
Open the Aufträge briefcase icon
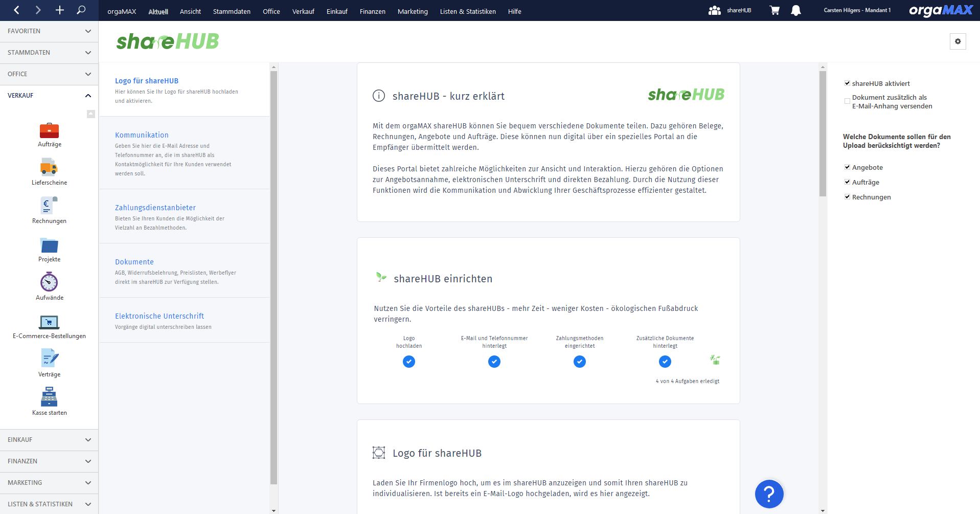point(50,131)
